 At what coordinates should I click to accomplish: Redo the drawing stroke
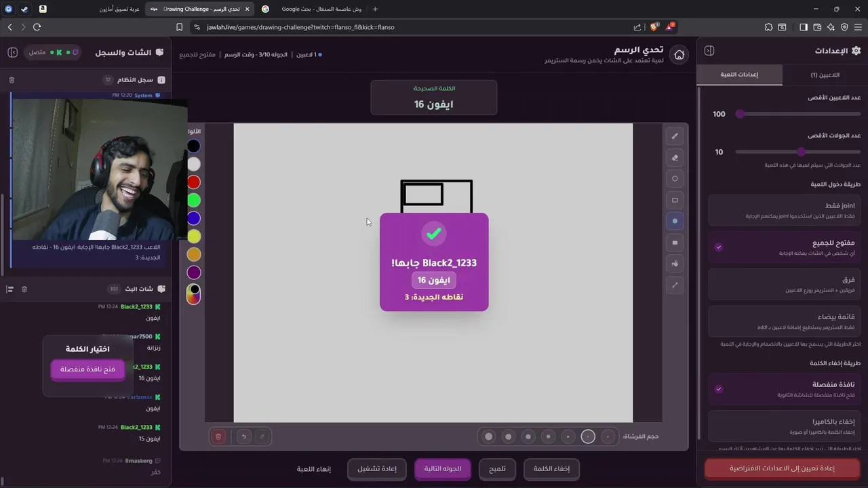262,436
